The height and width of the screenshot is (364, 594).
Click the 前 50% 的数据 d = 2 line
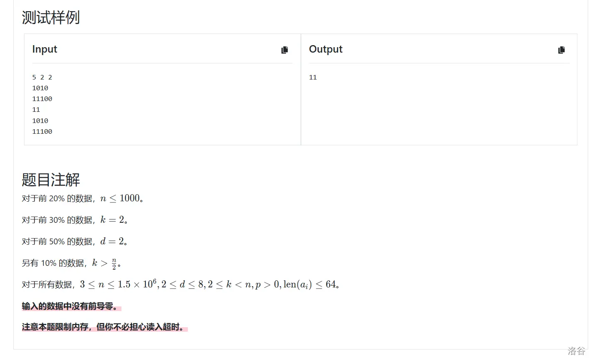click(75, 241)
